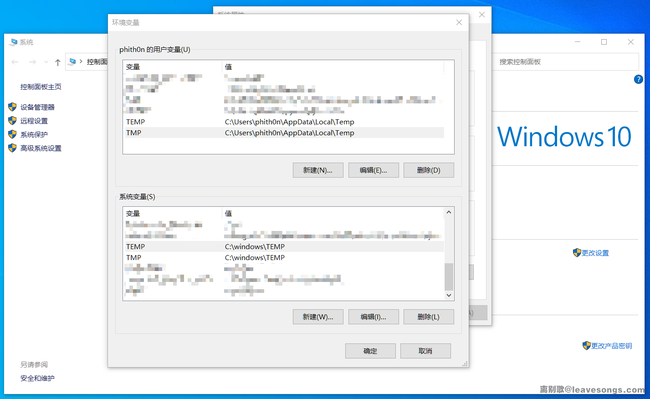
Task: Open the 控制面板主页 link
Action: [x=41, y=87]
